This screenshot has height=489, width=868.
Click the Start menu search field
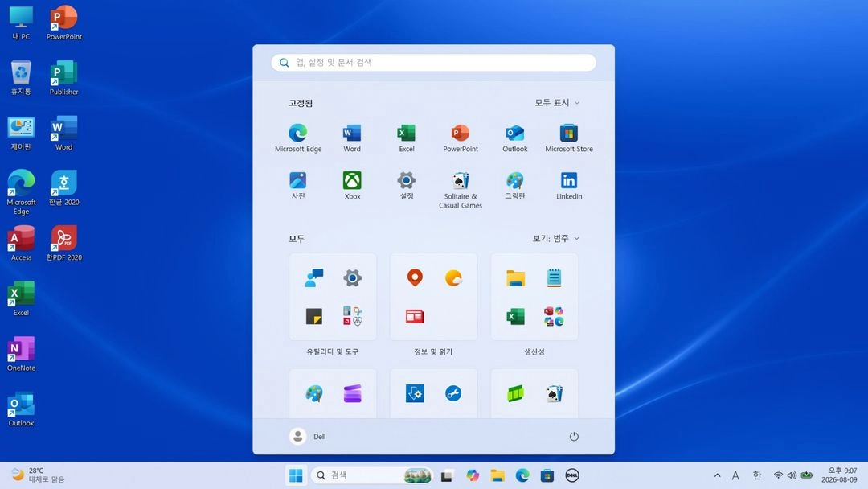[433, 63]
